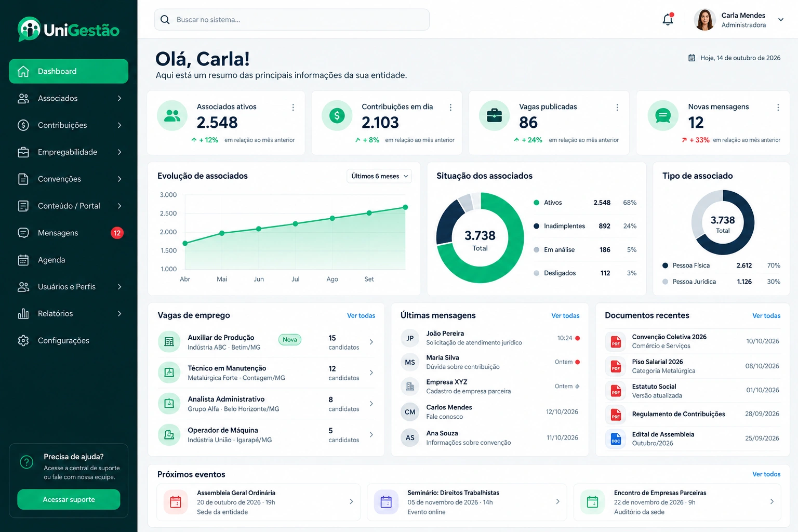The width and height of the screenshot is (798, 532).
Task: Open the Convenções menu item
Action: (69, 179)
